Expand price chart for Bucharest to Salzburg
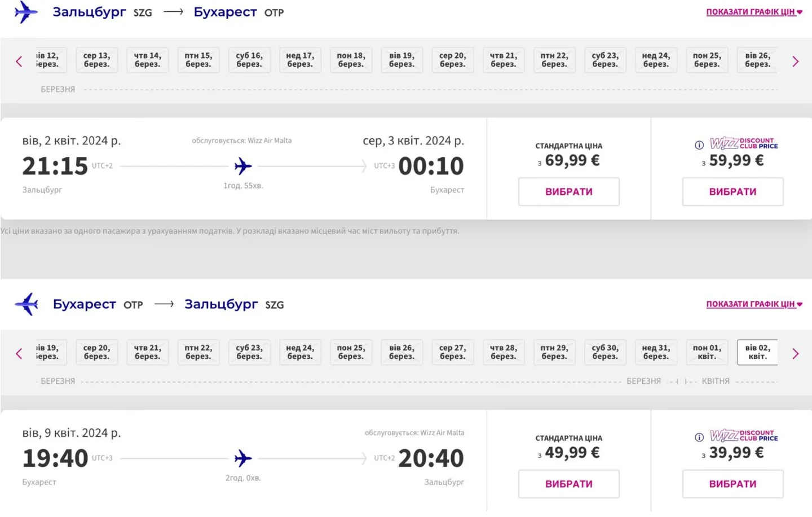This screenshot has height=517, width=812. [753, 304]
